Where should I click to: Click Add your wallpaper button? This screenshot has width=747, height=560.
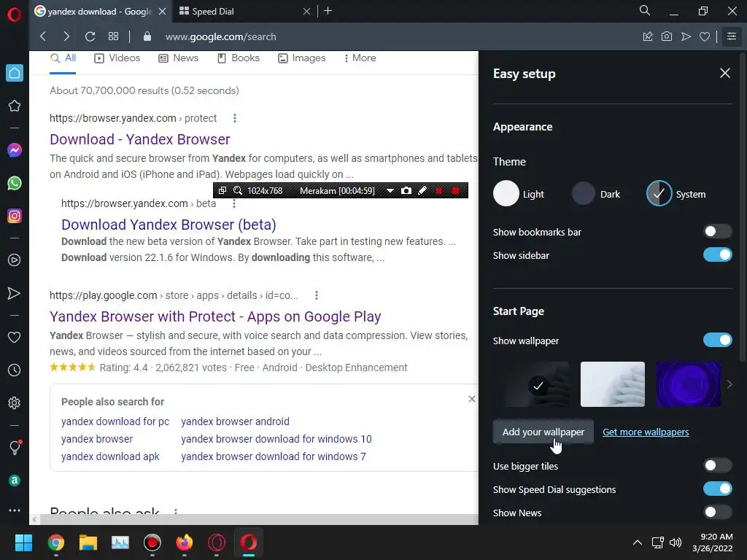pyautogui.click(x=543, y=432)
